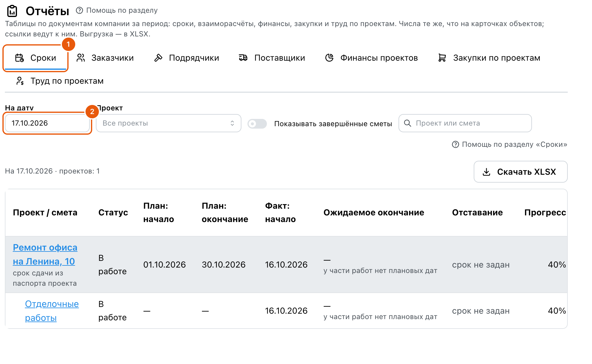Screen dimensions: 592x364
Task: Open the Все проекты dropdown
Action: point(169,123)
